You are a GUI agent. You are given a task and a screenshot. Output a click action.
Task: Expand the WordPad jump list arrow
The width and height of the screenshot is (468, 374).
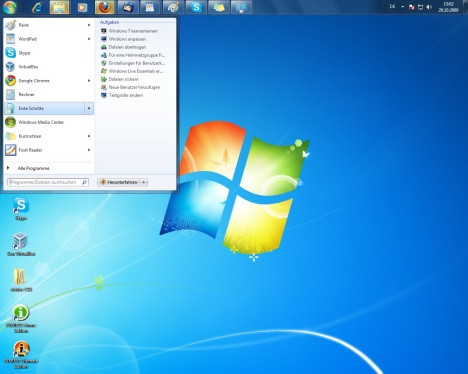coord(89,39)
